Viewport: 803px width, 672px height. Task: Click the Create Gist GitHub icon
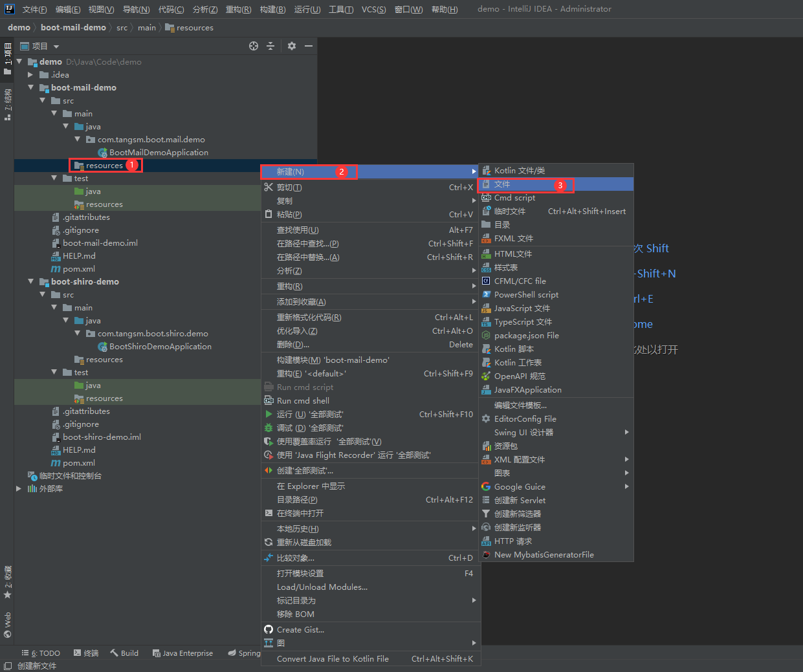click(269, 629)
